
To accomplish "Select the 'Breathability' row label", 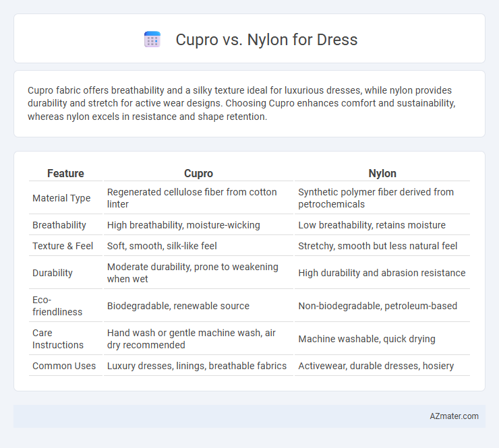I will [x=59, y=225].
